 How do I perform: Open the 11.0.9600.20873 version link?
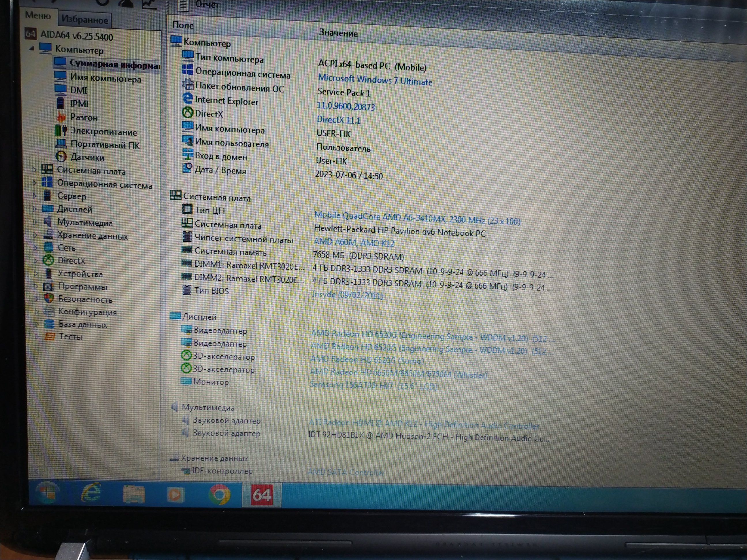[346, 106]
